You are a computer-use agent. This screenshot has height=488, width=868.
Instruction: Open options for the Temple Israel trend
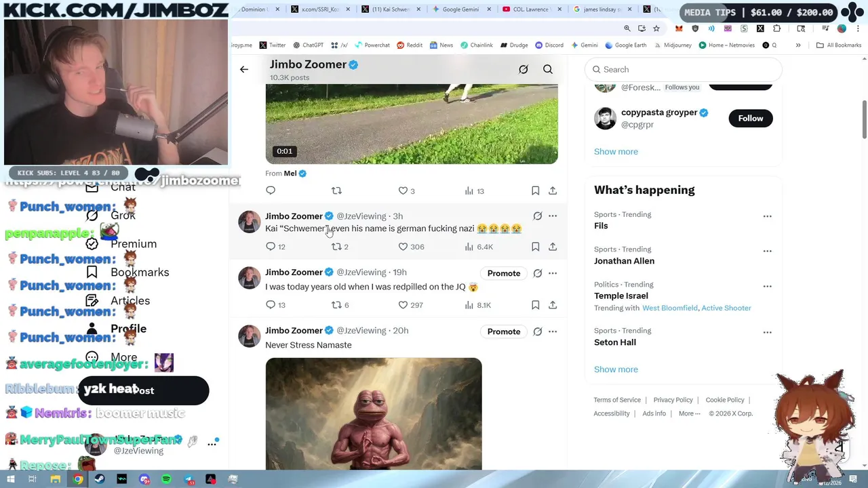coord(767,286)
